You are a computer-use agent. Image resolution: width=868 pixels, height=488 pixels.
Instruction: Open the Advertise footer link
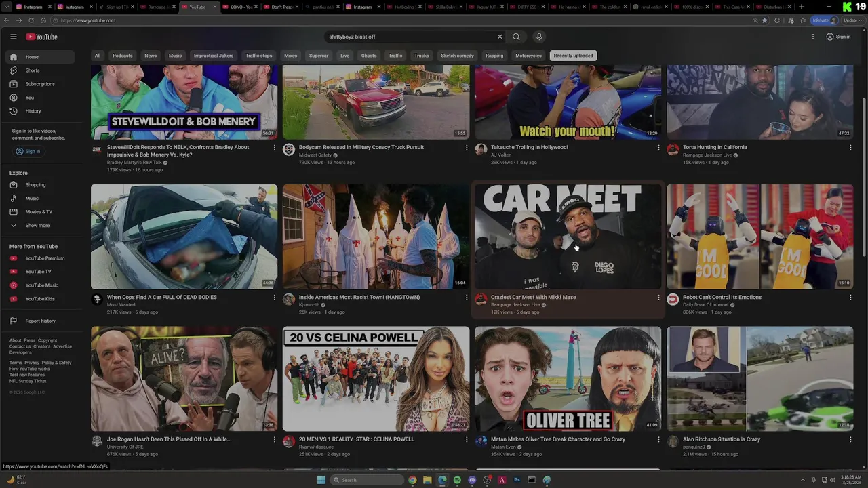[x=62, y=346]
